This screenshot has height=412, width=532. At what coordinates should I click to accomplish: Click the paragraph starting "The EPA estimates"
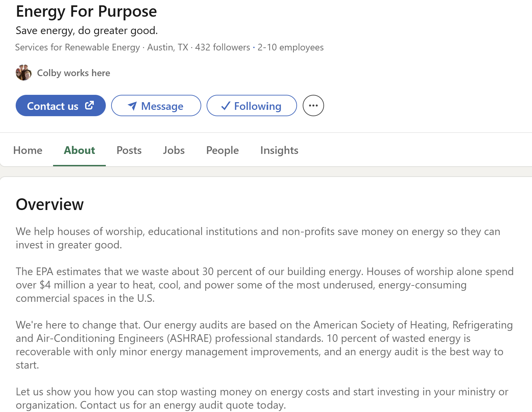[264, 285]
